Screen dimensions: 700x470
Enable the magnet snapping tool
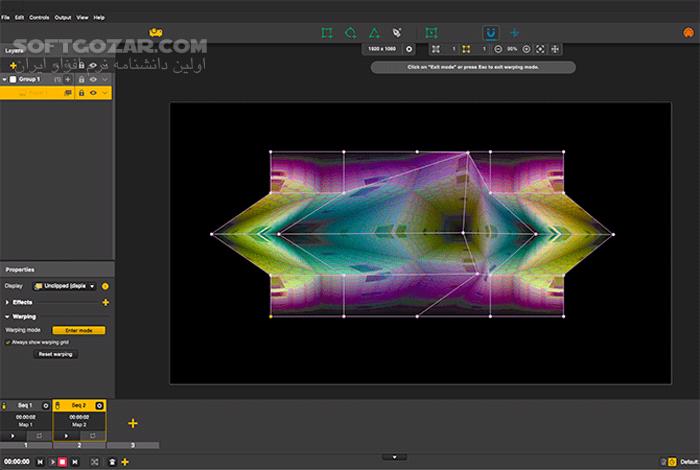[x=491, y=33]
